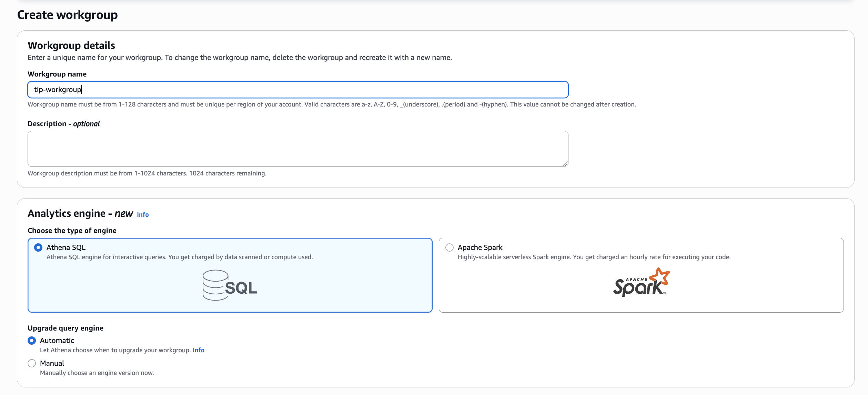Click the 'Manually choose an engine version now.' text
The width and height of the screenshot is (868, 395).
[97, 373]
